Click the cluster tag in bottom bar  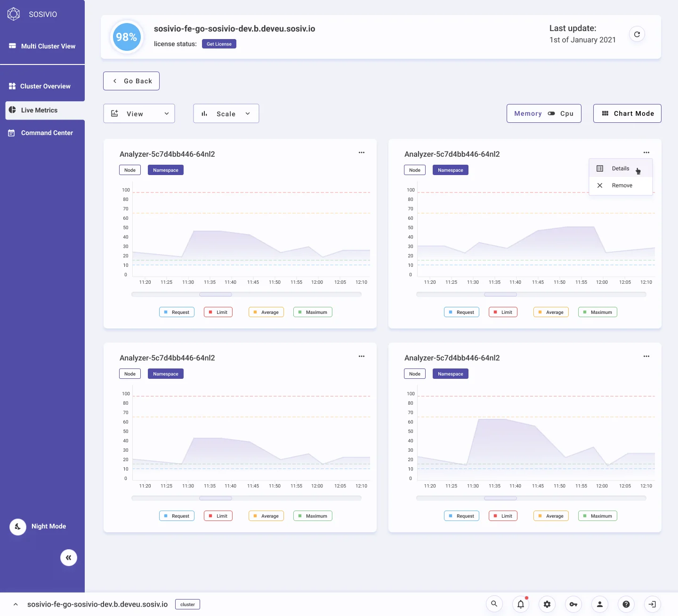coord(187,604)
